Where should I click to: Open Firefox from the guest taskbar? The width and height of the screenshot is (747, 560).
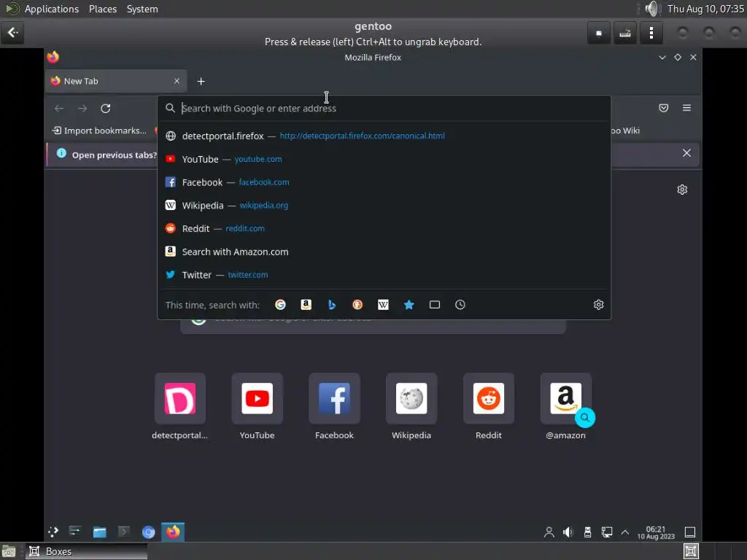(173, 532)
